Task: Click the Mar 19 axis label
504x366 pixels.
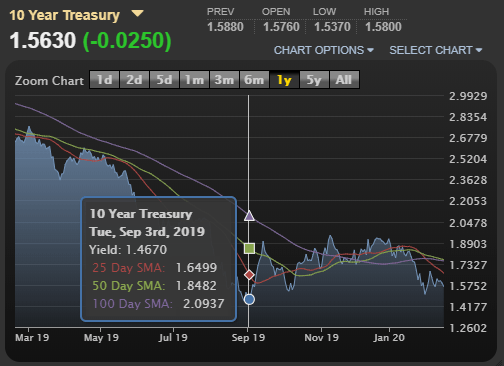Action: (x=32, y=338)
